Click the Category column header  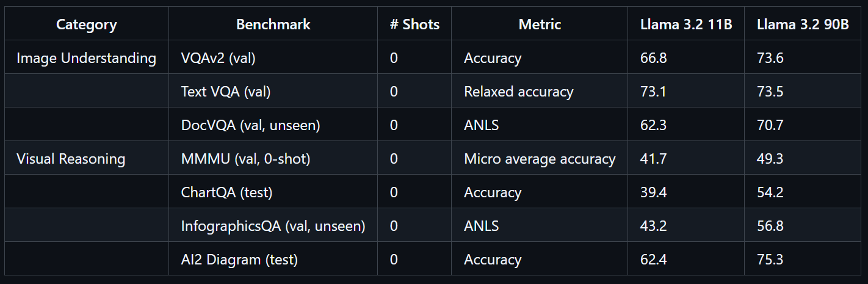(x=87, y=24)
